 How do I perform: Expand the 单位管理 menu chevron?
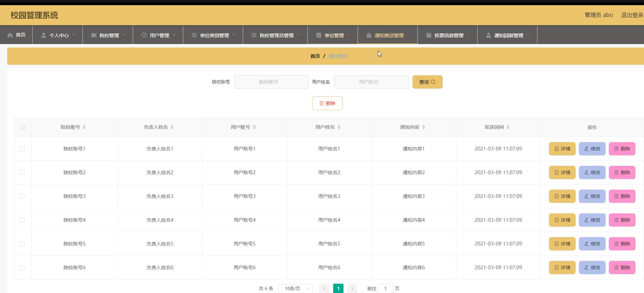349,35
